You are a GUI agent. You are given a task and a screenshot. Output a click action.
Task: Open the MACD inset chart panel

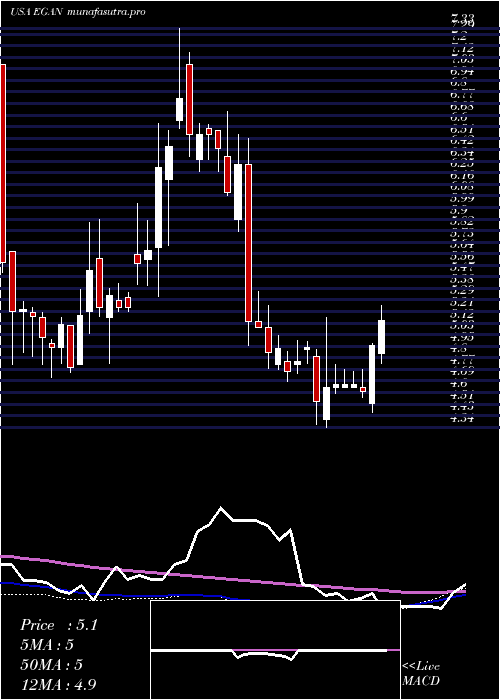pyautogui.click(x=275, y=650)
